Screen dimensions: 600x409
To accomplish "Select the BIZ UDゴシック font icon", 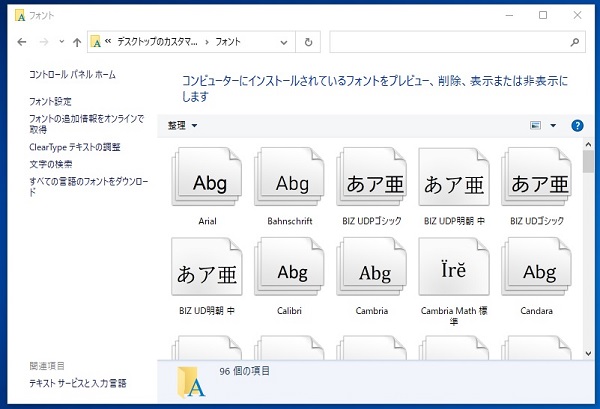I will click(536, 177).
